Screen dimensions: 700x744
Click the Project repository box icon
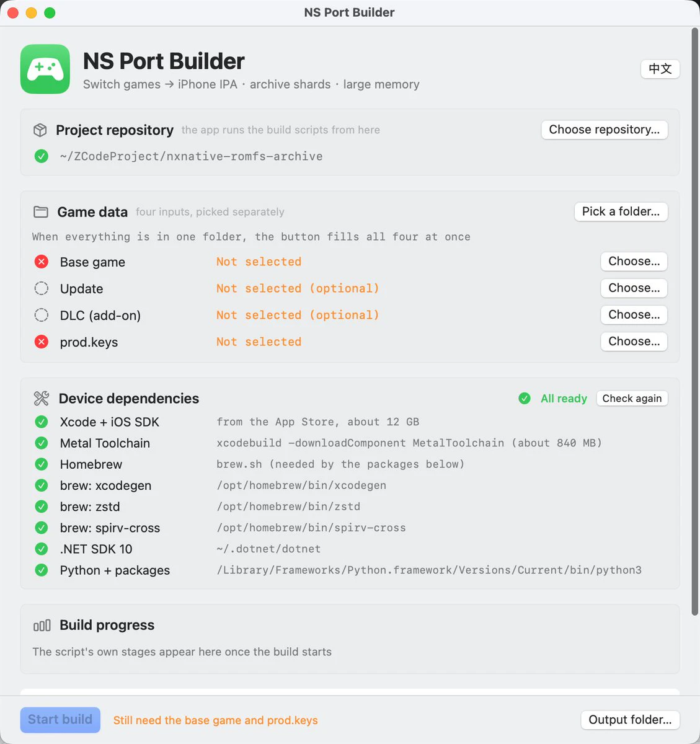tap(40, 130)
